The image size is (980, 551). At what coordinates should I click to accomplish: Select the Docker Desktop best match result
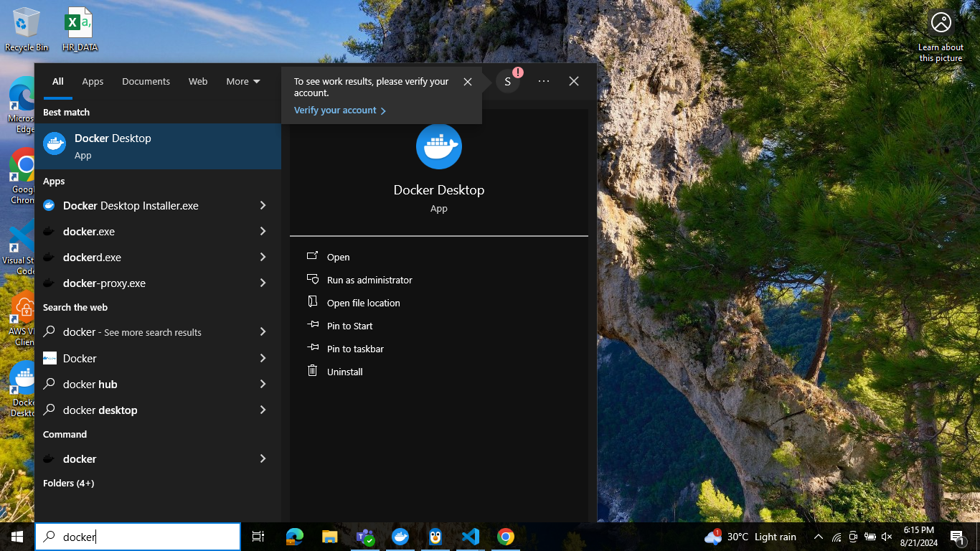click(x=158, y=146)
